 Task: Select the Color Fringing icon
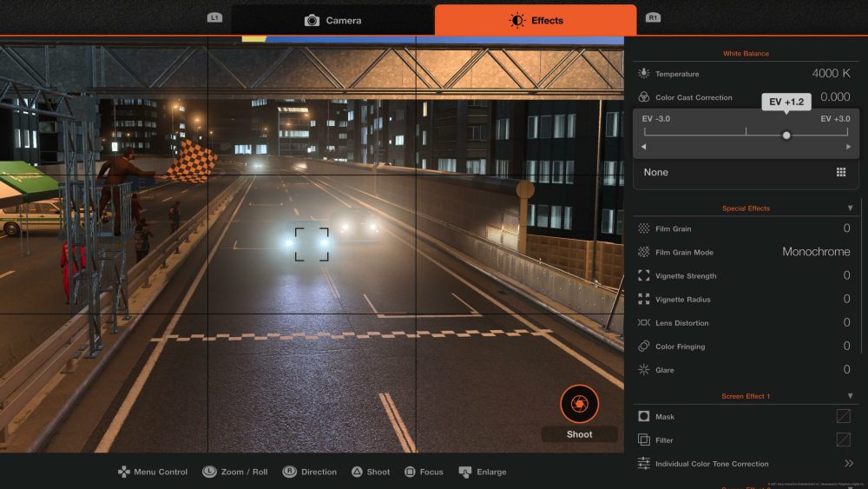click(643, 346)
